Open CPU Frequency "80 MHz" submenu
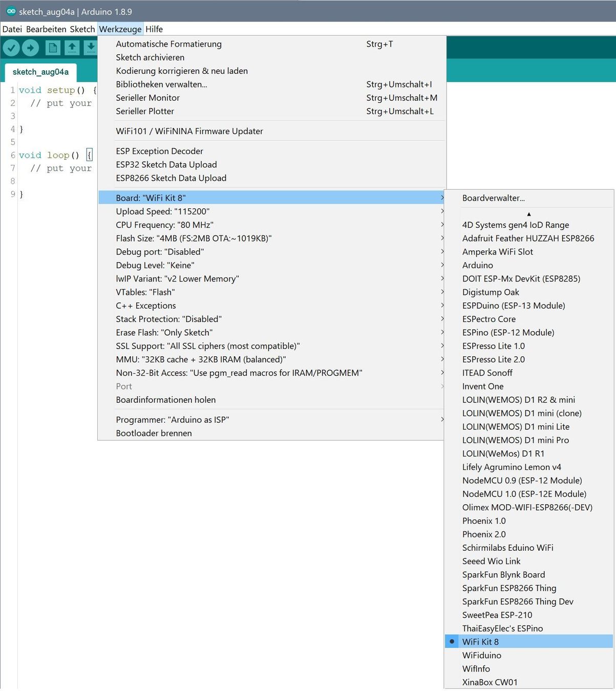 click(271, 225)
